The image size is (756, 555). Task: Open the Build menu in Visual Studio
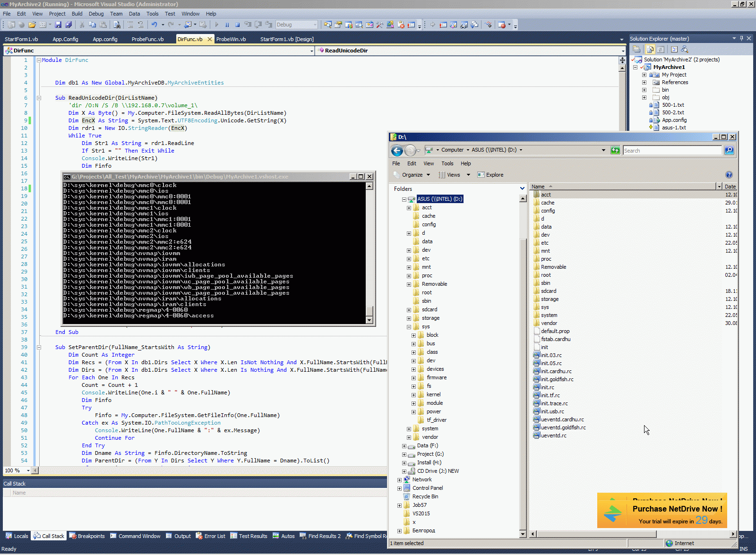[77, 14]
